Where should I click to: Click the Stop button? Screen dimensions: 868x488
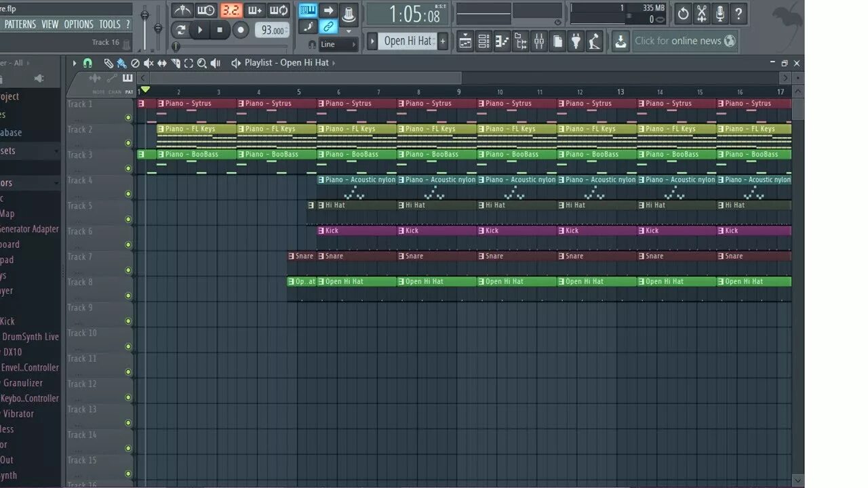220,30
